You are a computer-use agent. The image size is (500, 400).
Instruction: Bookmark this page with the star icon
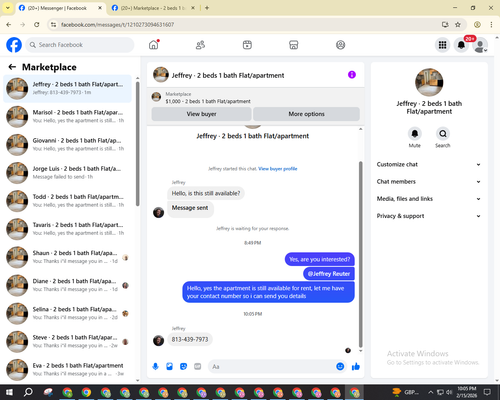pyautogui.click(x=458, y=25)
